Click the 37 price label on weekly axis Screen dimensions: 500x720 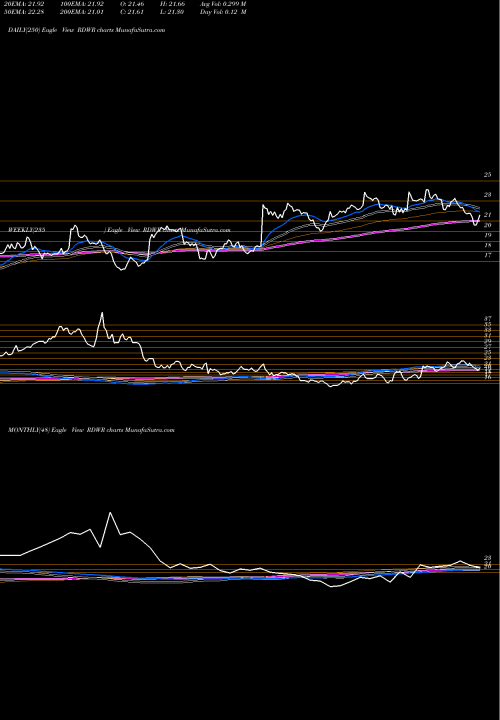[488, 318]
